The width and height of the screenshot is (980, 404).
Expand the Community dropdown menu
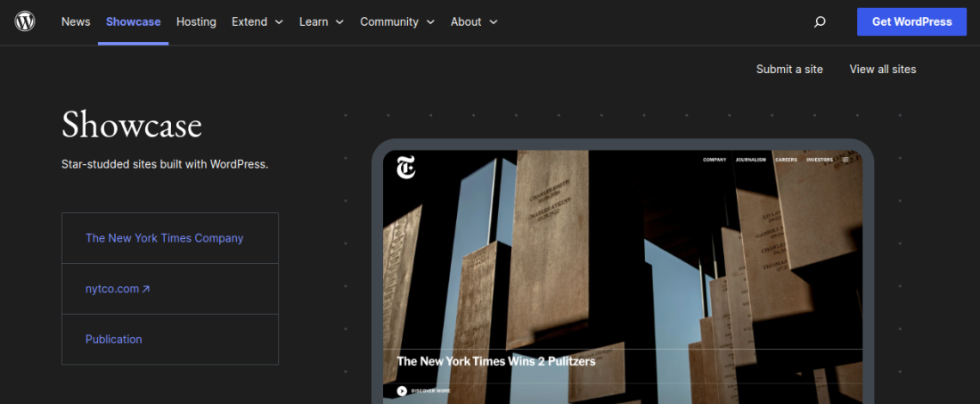(x=396, y=22)
